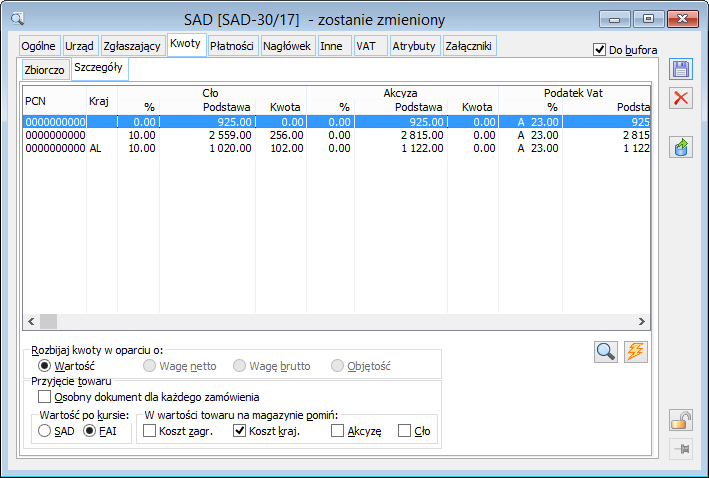
Task: Select the Szczegóły sub-tab
Action: click(99, 68)
